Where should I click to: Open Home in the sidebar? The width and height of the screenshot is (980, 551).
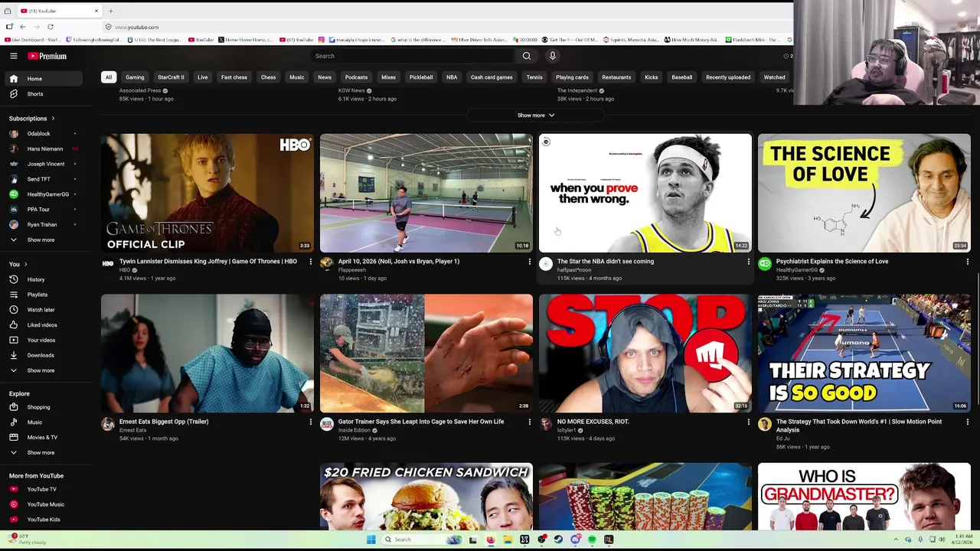[43, 79]
